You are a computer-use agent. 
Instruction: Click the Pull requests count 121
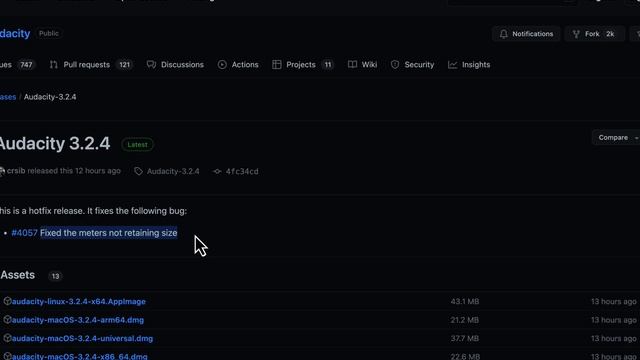(x=124, y=64)
